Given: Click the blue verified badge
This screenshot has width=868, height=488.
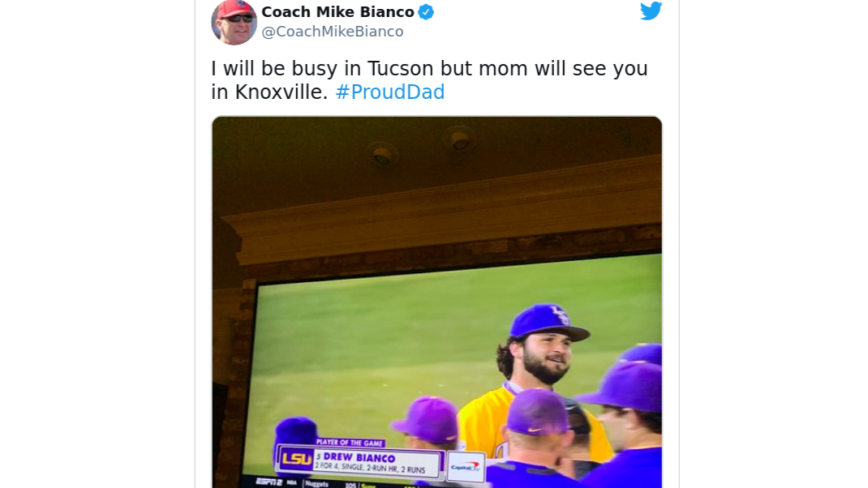Looking at the screenshot, I should click(x=426, y=12).
